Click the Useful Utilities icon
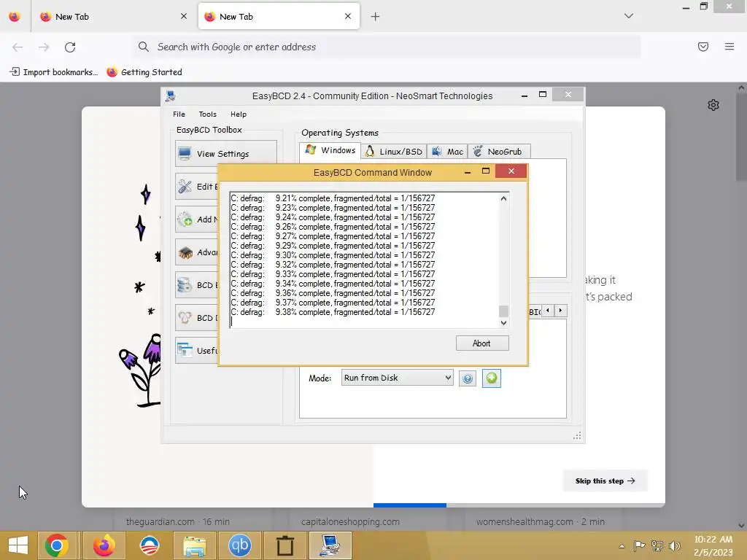 click(x=185, y=351)
